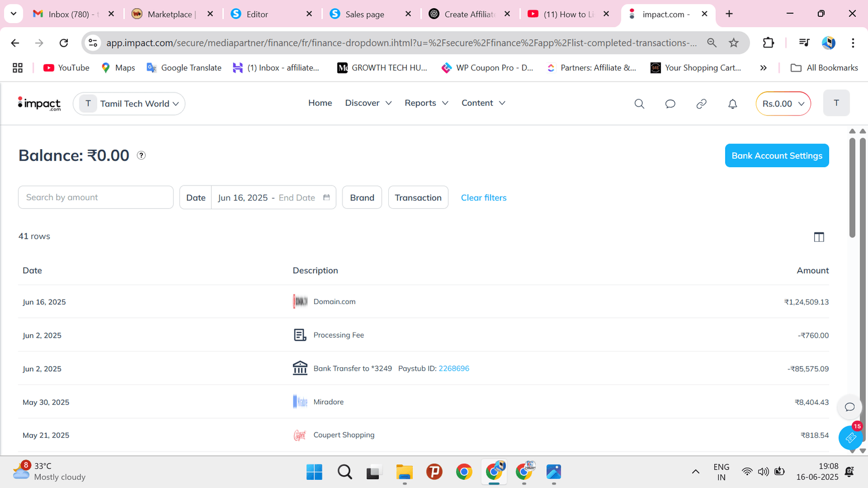Screen dimensions: 868x488
Task: Open a new browser tab
Action: pyautogui.click(x=729, y=14)
